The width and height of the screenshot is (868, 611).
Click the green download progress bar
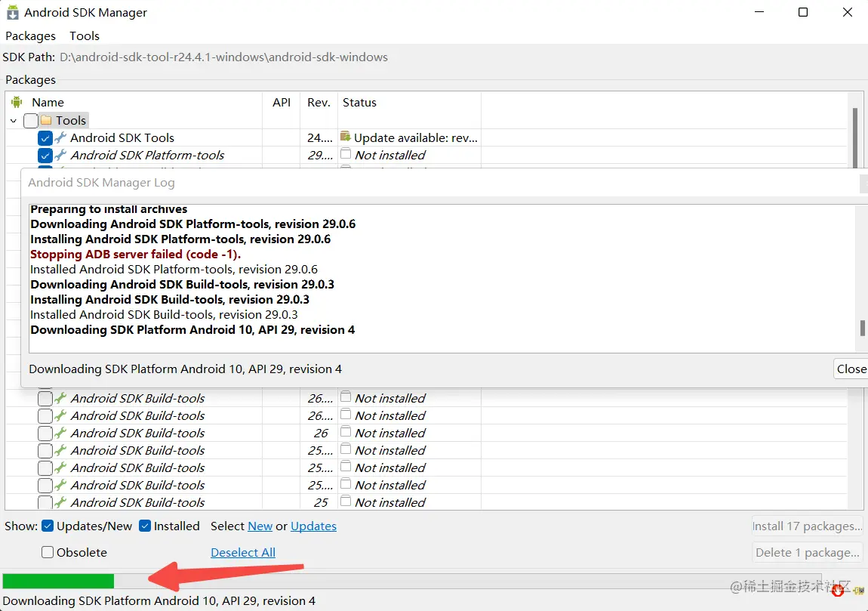pos(58,581)
